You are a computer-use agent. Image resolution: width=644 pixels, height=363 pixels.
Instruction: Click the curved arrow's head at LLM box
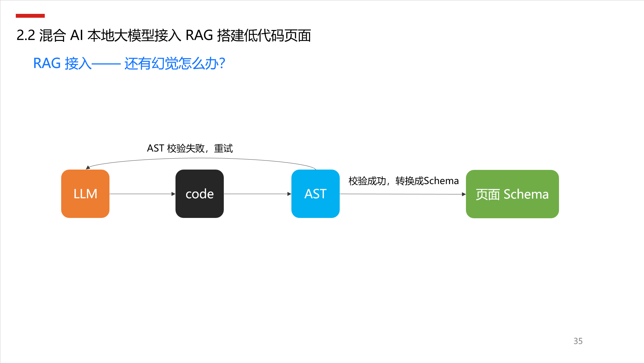click(88, 168)
